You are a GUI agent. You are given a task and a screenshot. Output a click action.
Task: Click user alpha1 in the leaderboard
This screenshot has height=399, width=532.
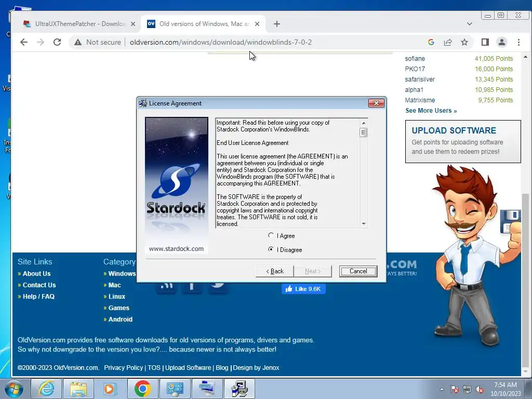[414, 89]
